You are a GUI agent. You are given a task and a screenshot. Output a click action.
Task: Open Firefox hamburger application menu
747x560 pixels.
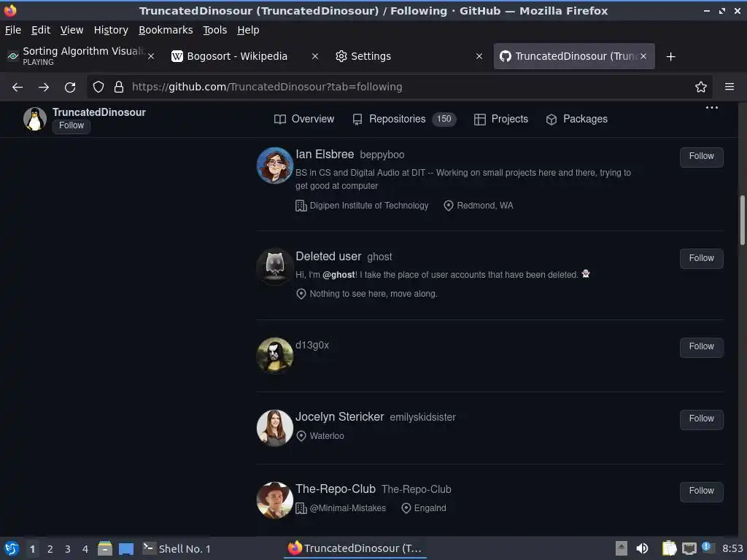[729, 87]
